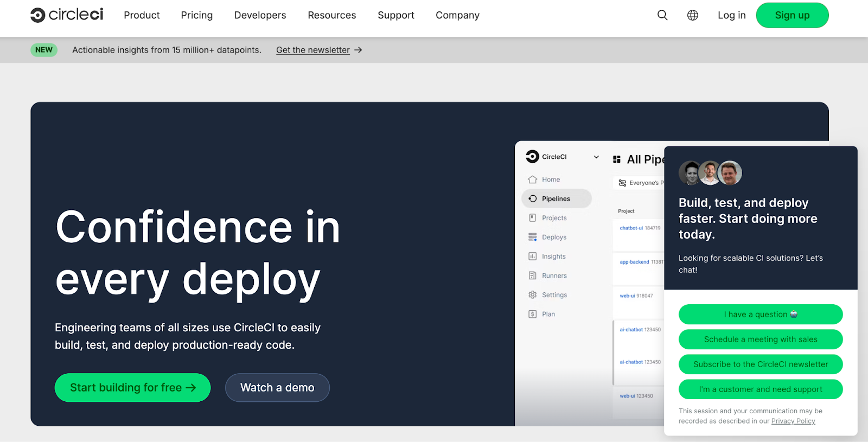Click the web-ui 123450 pipeline row
868x442 pixels.
(639, 402)
